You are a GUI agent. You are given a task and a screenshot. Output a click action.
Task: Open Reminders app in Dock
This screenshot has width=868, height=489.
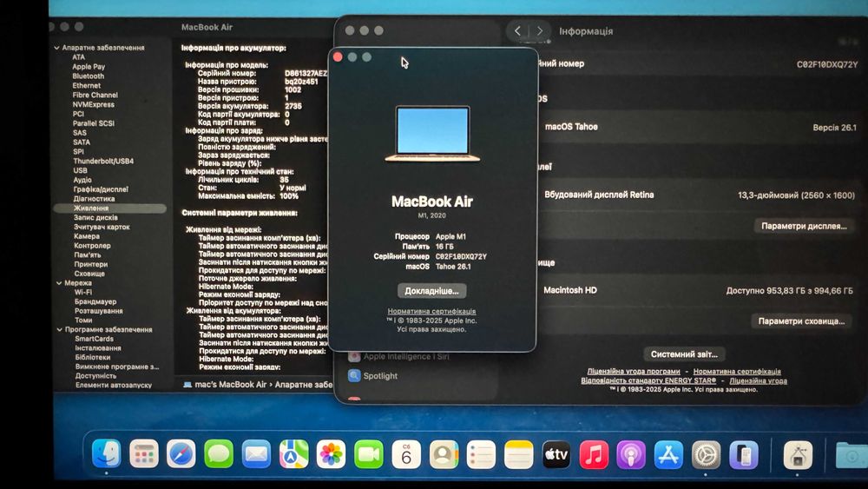[x=481, y=454]
